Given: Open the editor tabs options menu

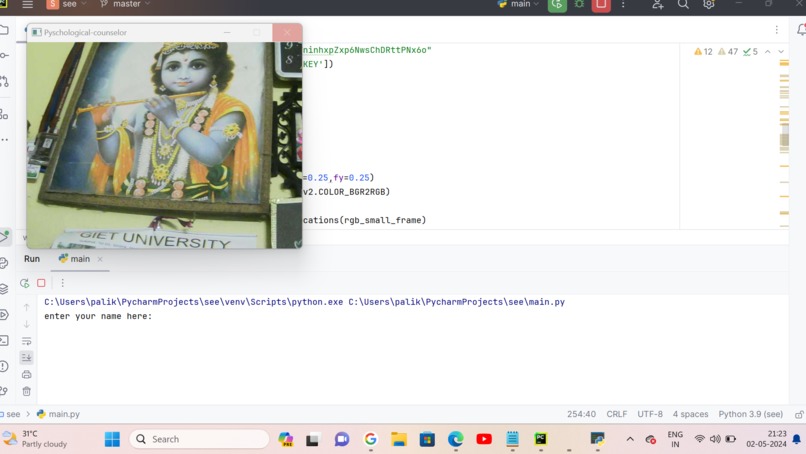Looking at the screenshot, I should [777, 30].
